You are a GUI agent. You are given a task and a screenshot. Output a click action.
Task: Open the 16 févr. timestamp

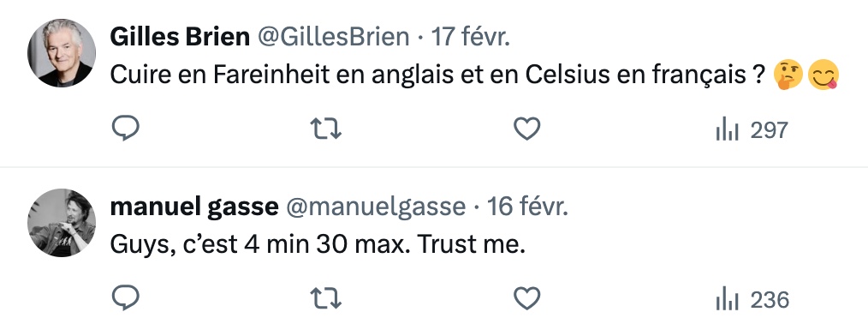tap(527, 207)
